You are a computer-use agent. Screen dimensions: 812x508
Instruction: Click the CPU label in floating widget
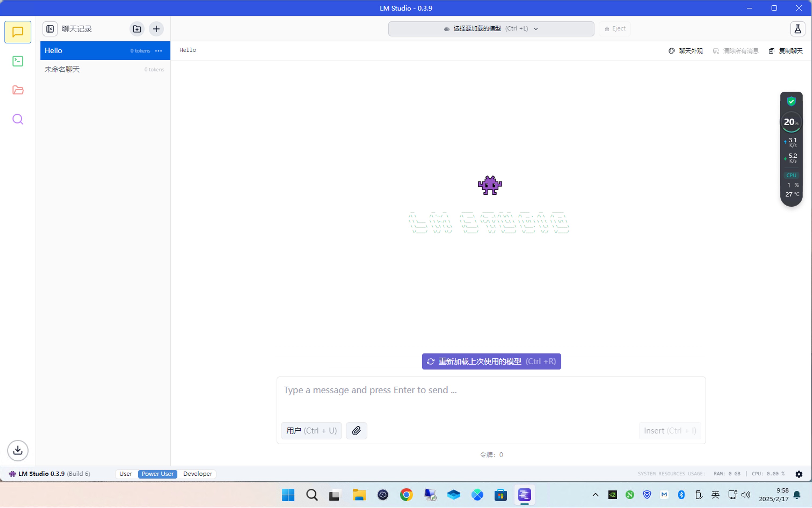pos(791,175)
